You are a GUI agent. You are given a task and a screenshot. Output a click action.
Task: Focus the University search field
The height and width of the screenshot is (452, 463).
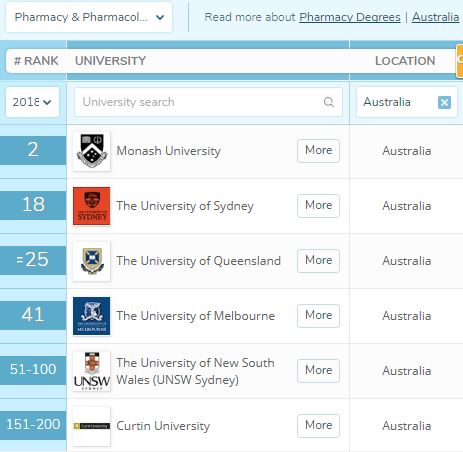(x=208, y=102)
